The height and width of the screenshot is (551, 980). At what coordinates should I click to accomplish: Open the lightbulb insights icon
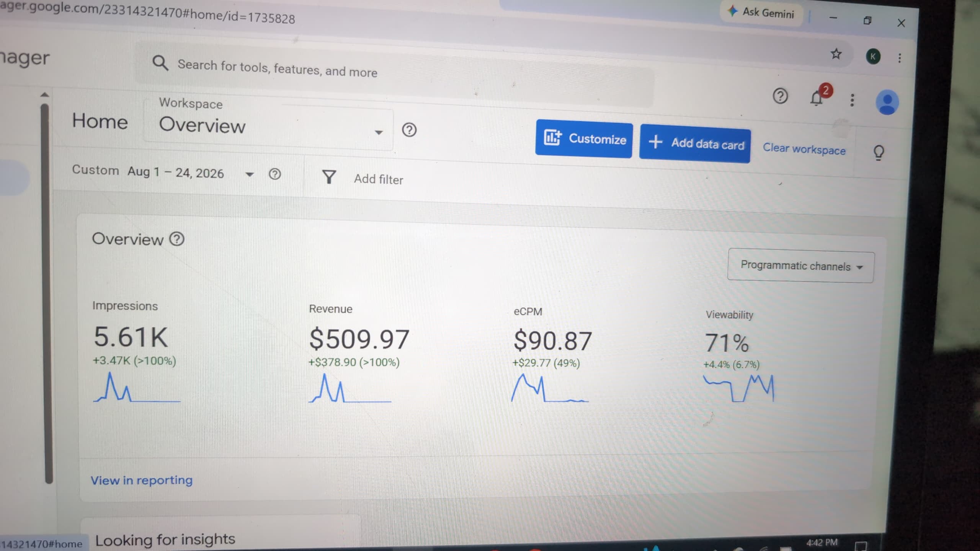pyautogui.click(x=879, y=152)
